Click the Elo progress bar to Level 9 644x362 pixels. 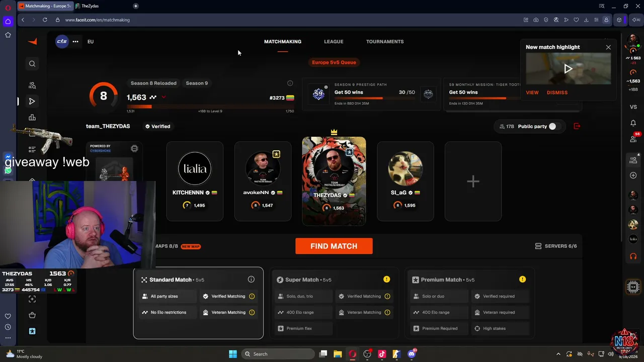pyautogui.click(x=210, y=107)
